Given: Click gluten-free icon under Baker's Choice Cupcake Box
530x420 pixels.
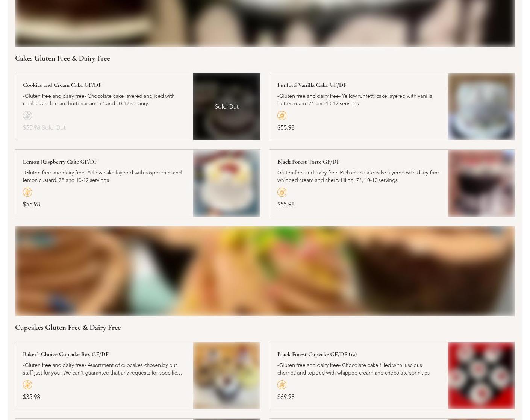Looking at the screenshot, I should (x=27, y=385).
